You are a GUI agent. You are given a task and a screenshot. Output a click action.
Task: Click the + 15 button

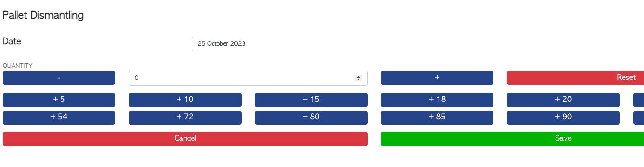coord(311,100)
